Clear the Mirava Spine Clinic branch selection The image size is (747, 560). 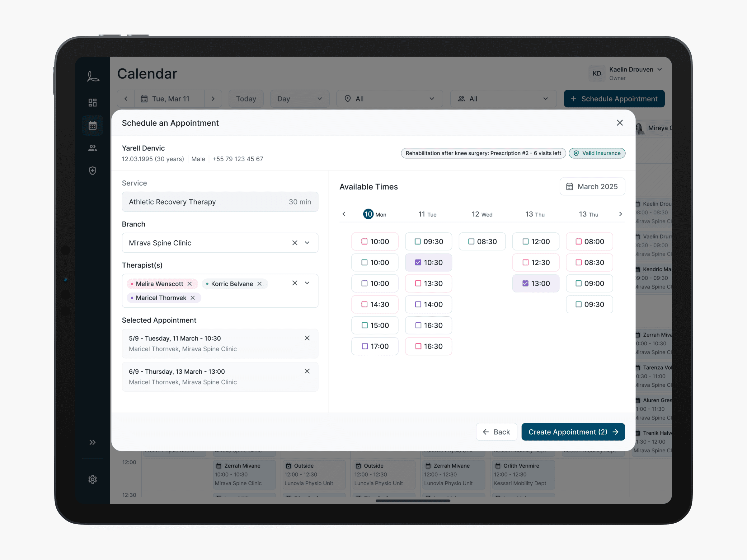[x=294, y=243]
